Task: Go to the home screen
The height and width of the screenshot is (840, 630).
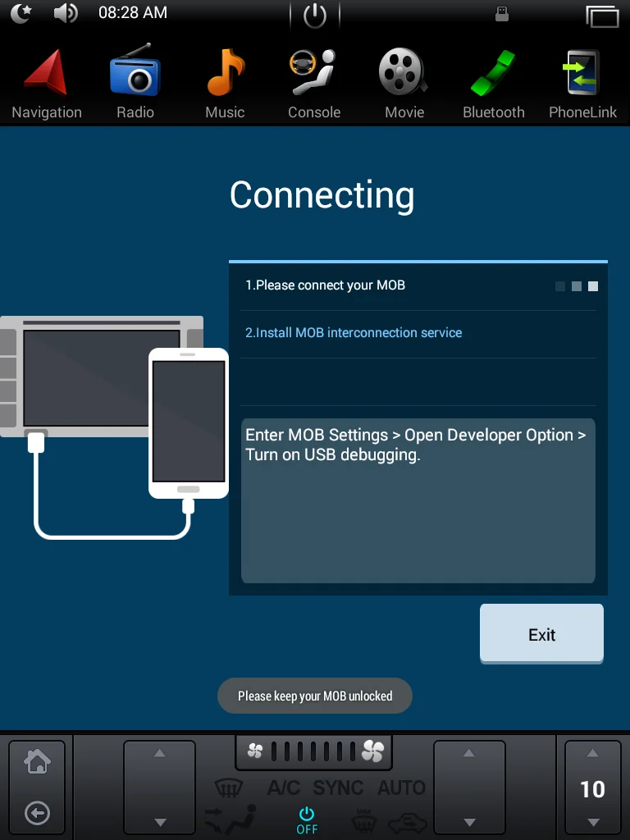Action: (38, 761)
